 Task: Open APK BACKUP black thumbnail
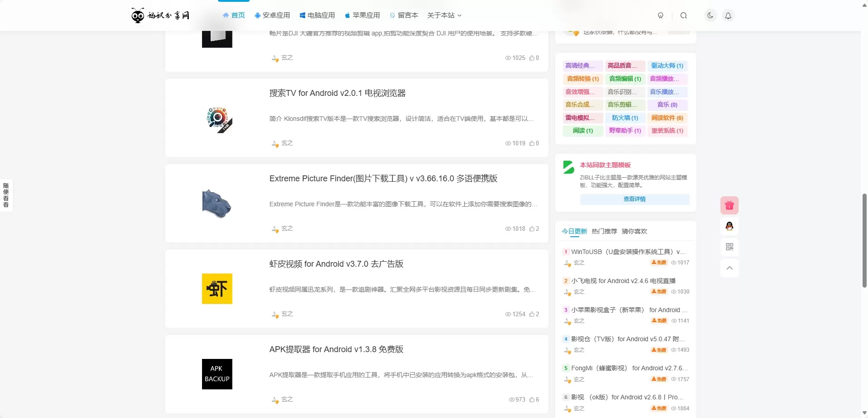click(x=217, y=374)
